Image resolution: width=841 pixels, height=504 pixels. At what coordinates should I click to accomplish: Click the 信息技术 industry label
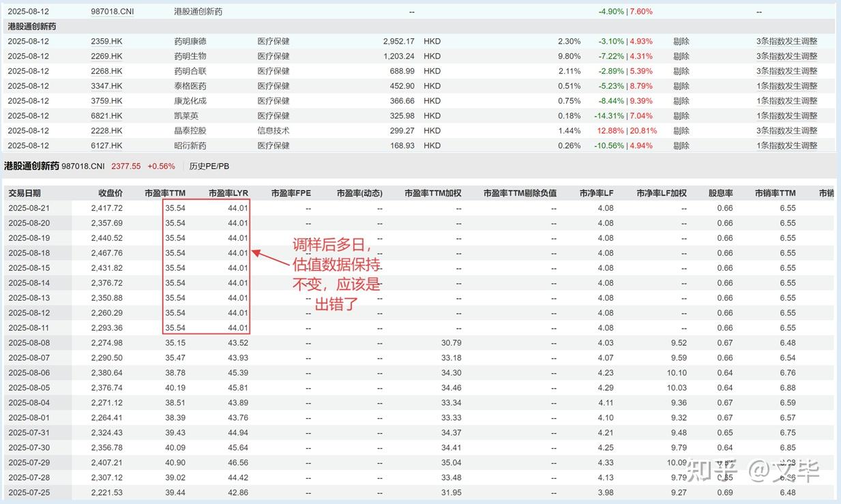(x=276, y=130)
